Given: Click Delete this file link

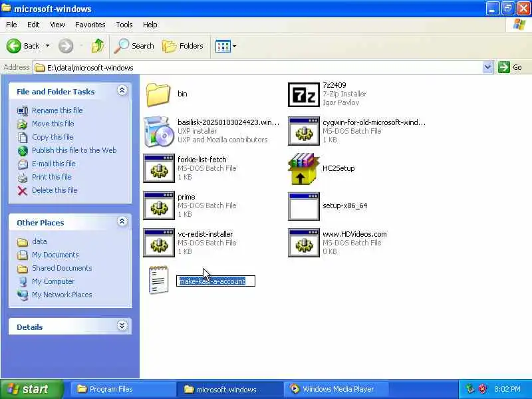Looking at the screenshot, I should pos(55,190).
